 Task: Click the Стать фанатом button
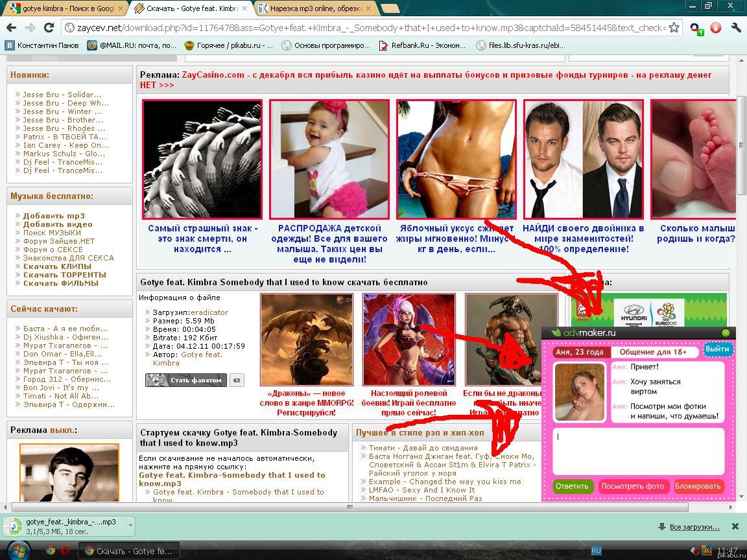point(186,380)
